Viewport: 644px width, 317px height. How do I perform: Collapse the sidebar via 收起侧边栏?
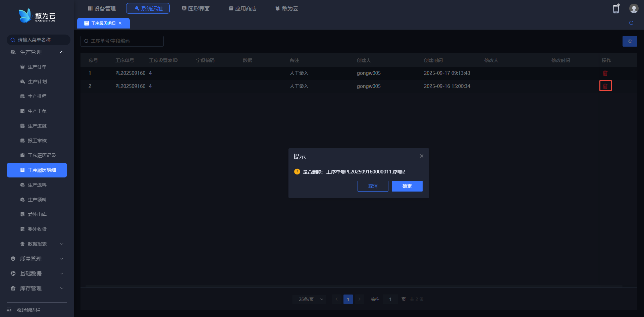tap(28, 310)
